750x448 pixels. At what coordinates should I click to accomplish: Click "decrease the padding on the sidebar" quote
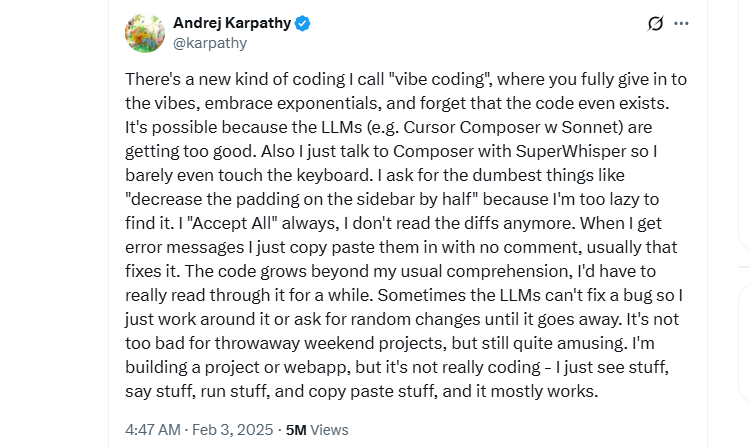[270, 199]
